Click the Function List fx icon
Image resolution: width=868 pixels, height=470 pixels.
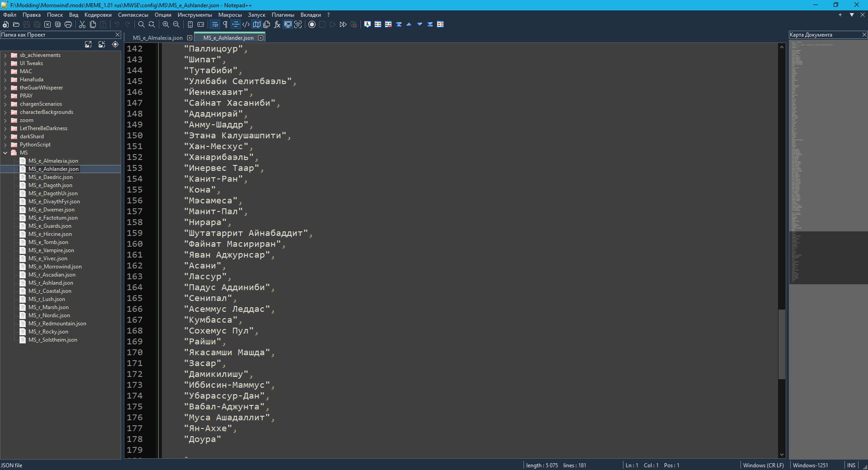(x=277, y=24)
